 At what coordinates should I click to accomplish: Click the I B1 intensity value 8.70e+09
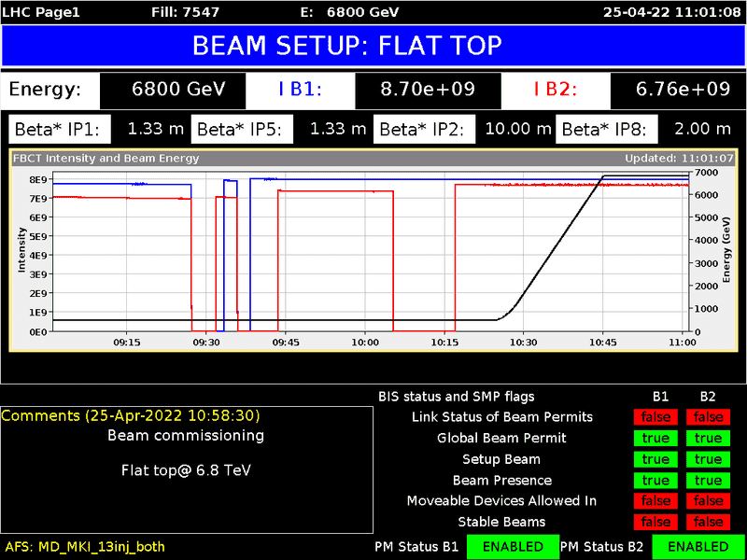[x=428, y=90]
